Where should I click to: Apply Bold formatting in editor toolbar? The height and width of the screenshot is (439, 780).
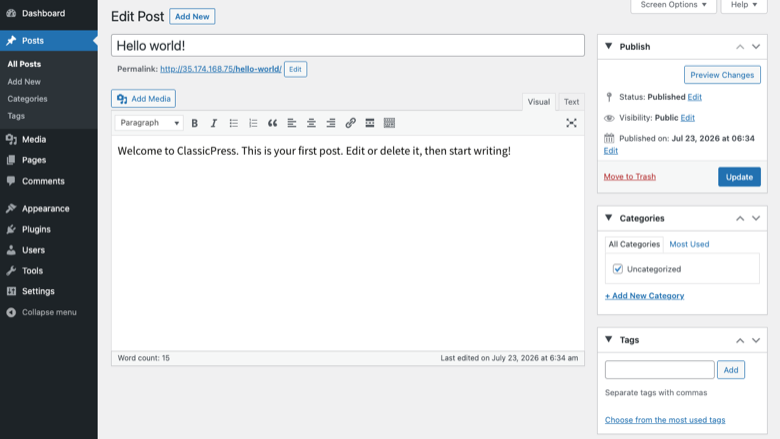pyautogui.click(x=195, y=123)
